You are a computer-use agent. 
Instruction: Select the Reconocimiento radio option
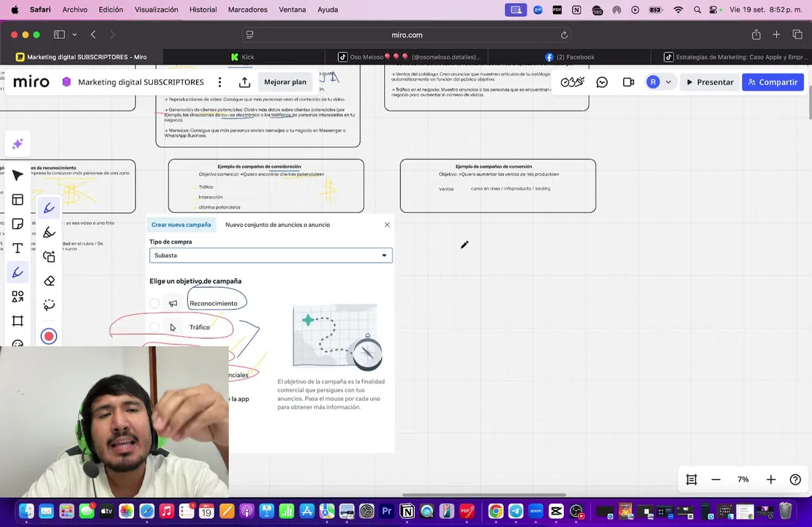click(154, 303)
